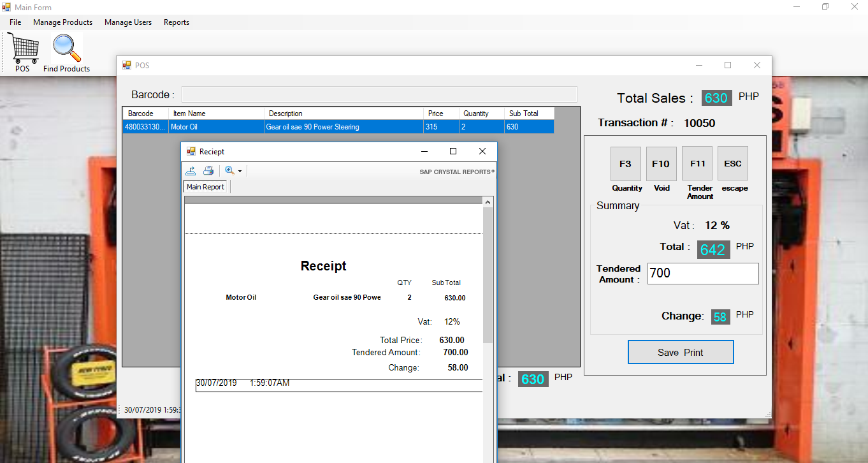The width and height of the screenshot is (868, 463).
Task: Switch to the Main Report tab
Action: coord(205,186)
